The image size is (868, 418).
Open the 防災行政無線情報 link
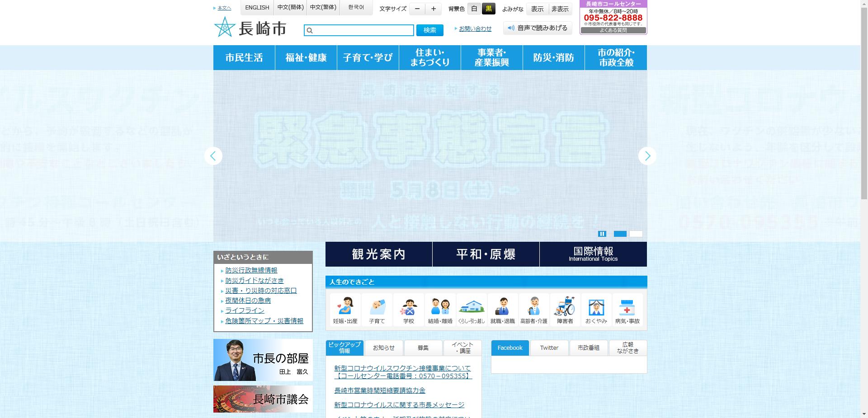[251, 270]
